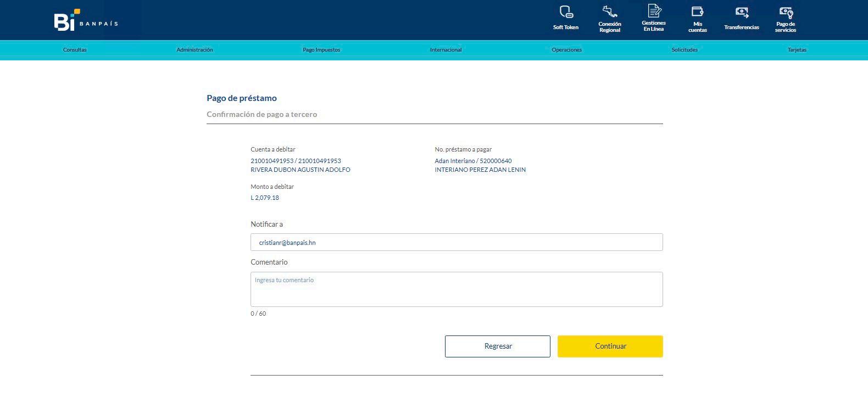
Task: Click the Banpaís logo
Action: tap(86, 20)
